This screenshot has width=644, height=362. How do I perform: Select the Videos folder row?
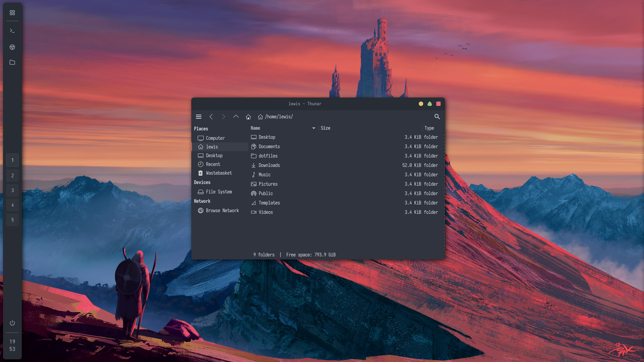tap(346, 212)
